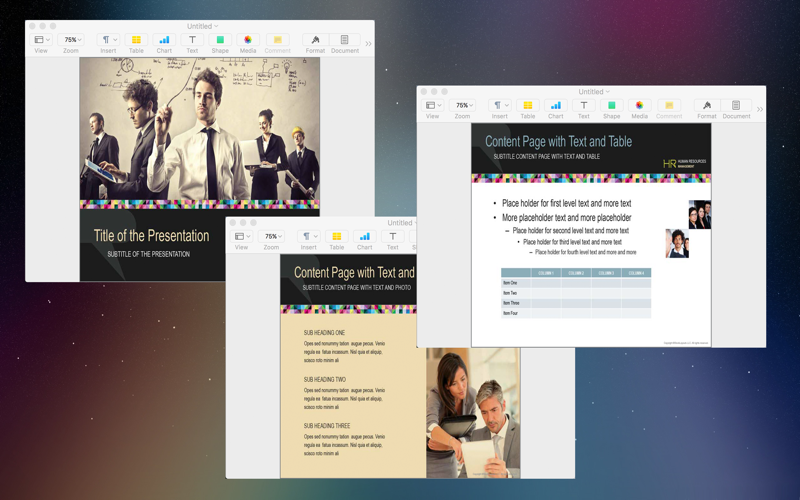
Task: Click Untitled title dropdown in top-left window
Action: click(202, 26)
